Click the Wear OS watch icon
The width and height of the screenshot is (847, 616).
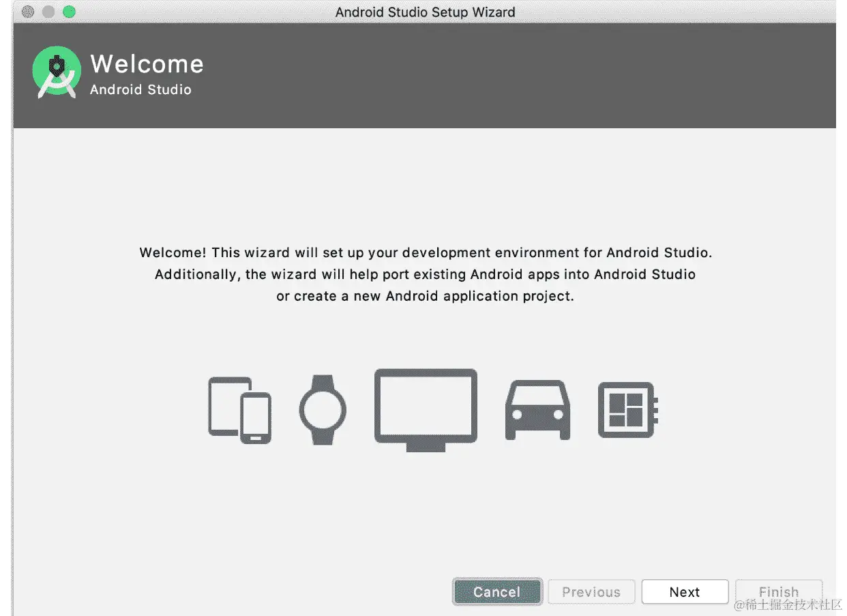pyautogui.click(x=323, y=410)
